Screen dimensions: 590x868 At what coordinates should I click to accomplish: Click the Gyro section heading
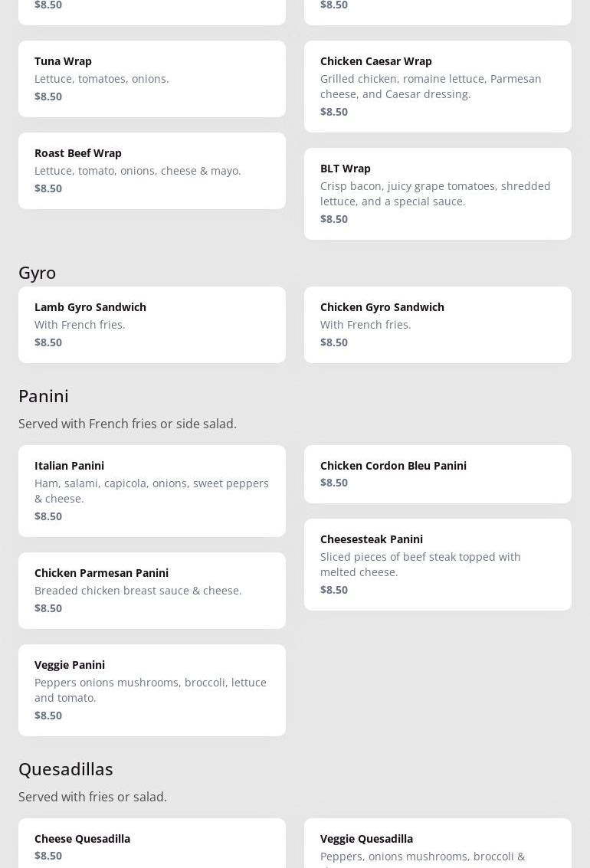pos(38,272)
